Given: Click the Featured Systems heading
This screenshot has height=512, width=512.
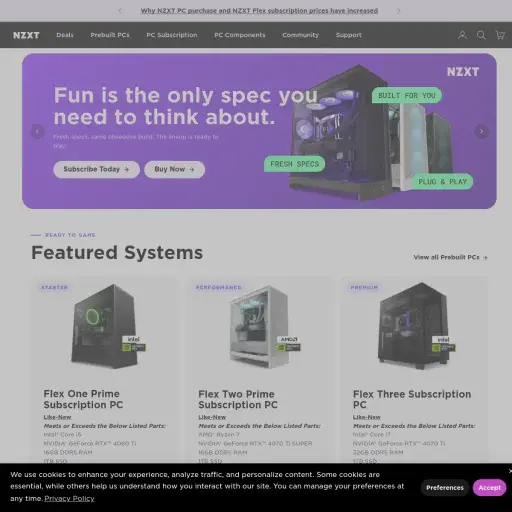Looking at the screenshot, I should click(x=117, y=253).
